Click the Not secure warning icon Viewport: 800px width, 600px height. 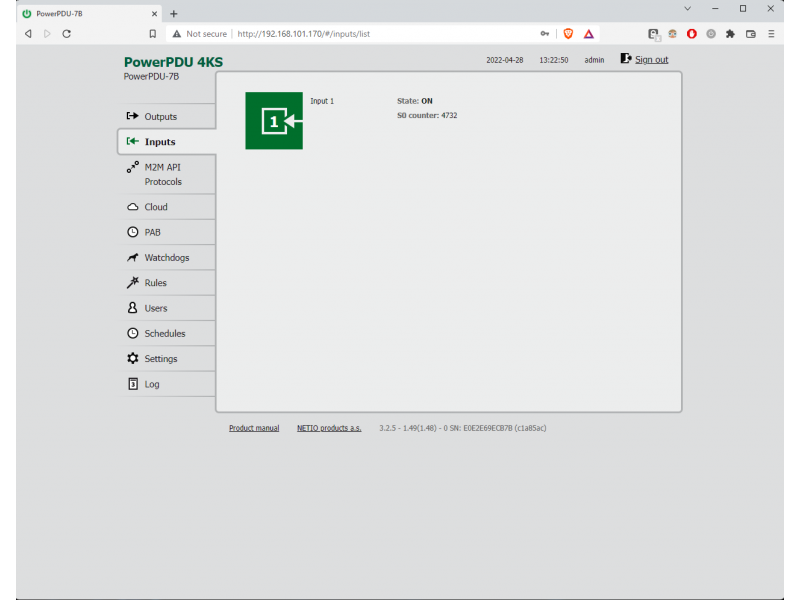pos(177,34)
